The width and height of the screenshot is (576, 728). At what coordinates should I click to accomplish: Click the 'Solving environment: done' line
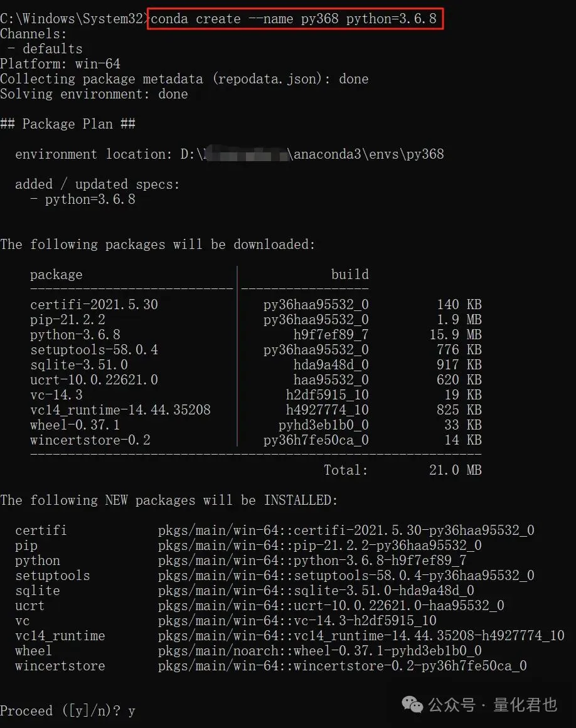94,94
